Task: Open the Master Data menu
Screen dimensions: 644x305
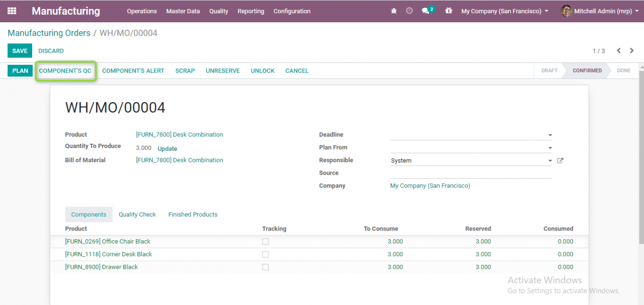Action: [x=183, y=11]
